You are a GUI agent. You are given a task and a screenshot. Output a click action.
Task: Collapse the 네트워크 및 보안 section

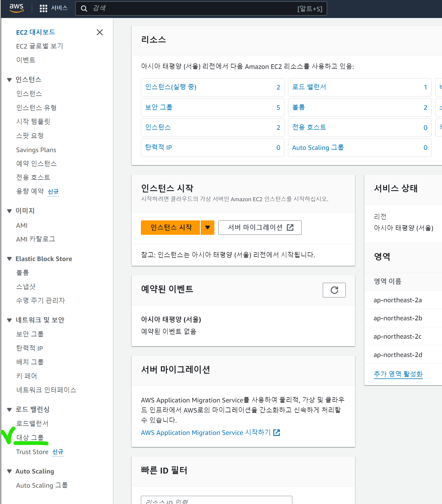point(9,320)
